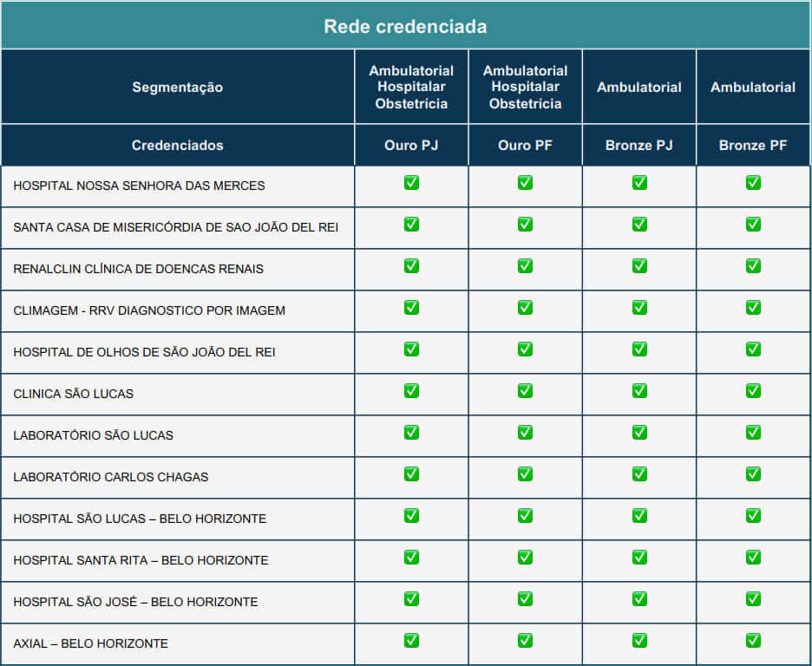Select CLIMAGEM - RRV DIAGNOSTICO POR IMAGEM name
812x666 pixels.
149,310
